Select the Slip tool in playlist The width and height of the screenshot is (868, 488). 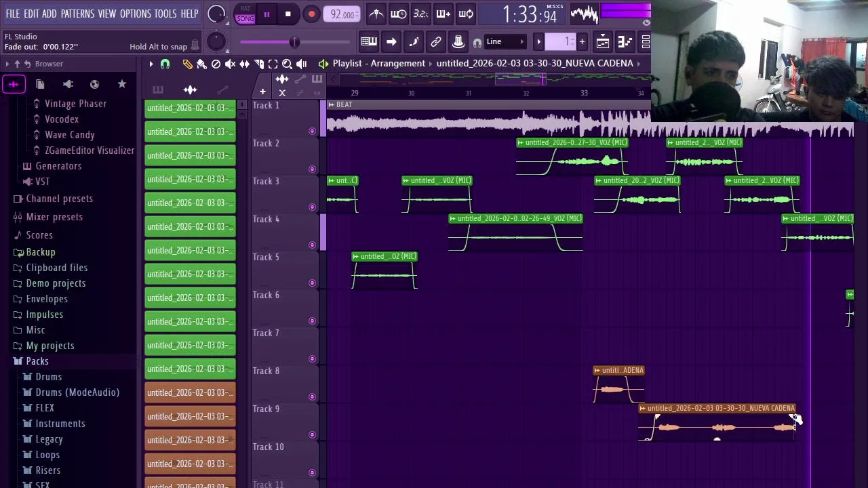click(x=244, y=64)
